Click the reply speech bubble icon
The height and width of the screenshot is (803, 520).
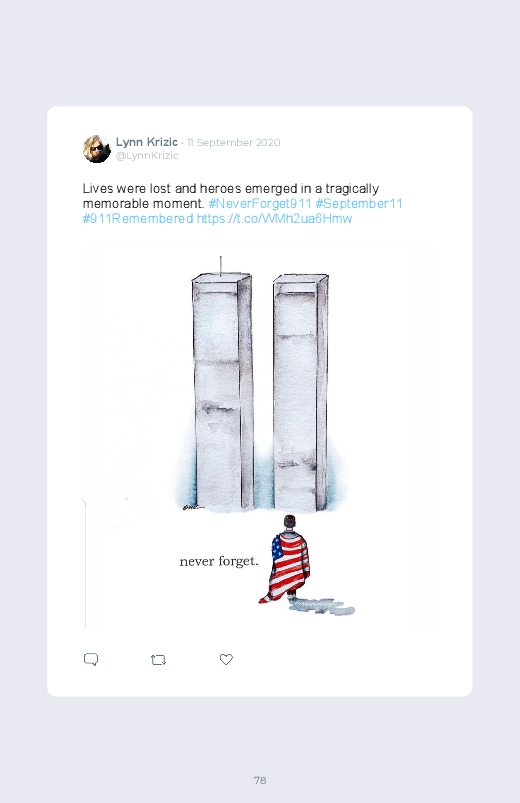click(x=91, y=659)
